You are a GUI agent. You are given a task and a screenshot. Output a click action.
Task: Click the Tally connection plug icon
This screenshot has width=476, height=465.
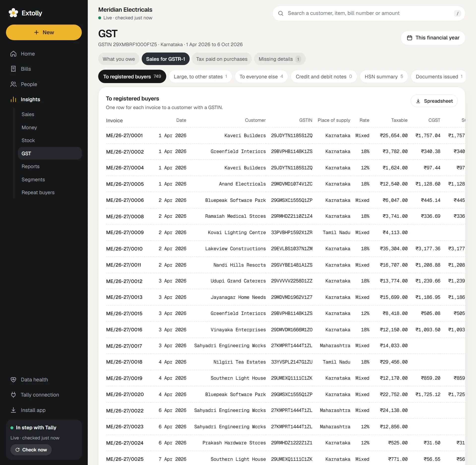pos(13,395)
